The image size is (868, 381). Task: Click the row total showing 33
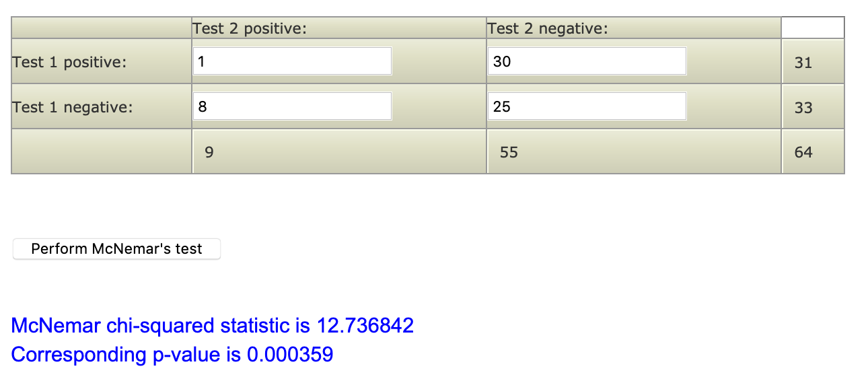point(803,108)
